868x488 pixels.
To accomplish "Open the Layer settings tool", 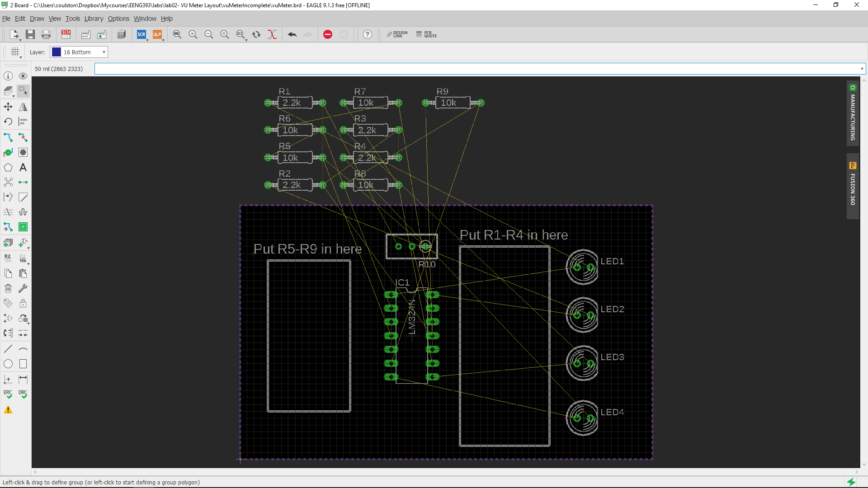I will (x=8, y=91).
